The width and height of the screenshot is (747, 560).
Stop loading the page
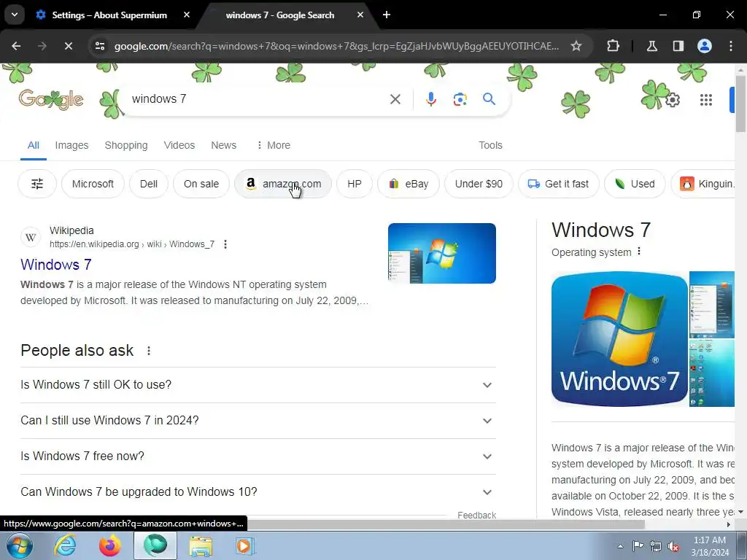68,46
